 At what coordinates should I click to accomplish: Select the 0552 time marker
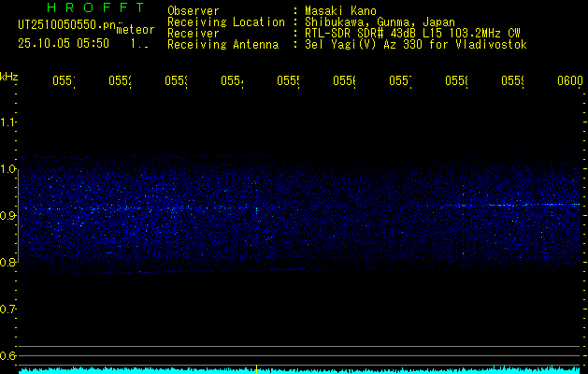(120, 80)
